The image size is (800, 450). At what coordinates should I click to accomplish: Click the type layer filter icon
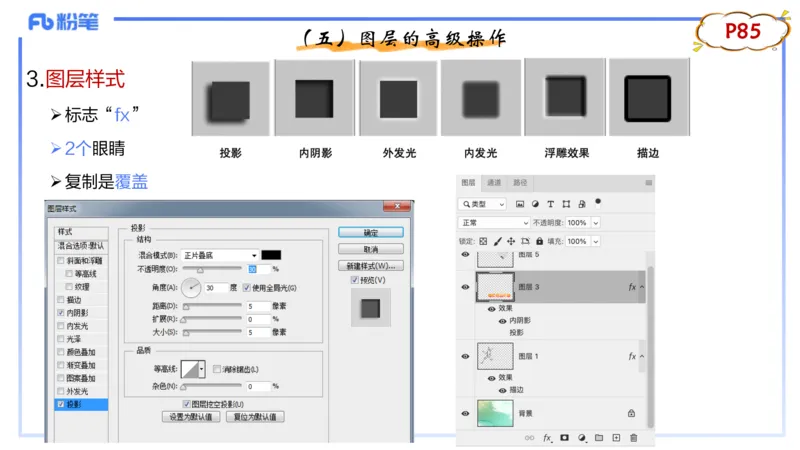pos(551,204)
